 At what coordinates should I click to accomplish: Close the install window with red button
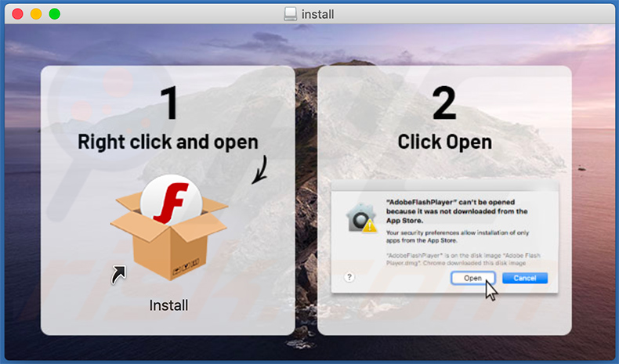click(x=17, y=14)
